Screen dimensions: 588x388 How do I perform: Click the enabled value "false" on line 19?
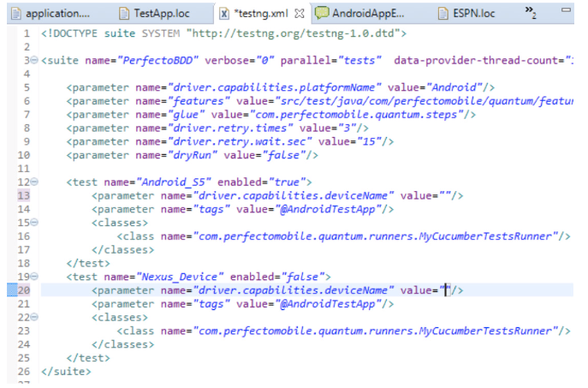(303, 277)
